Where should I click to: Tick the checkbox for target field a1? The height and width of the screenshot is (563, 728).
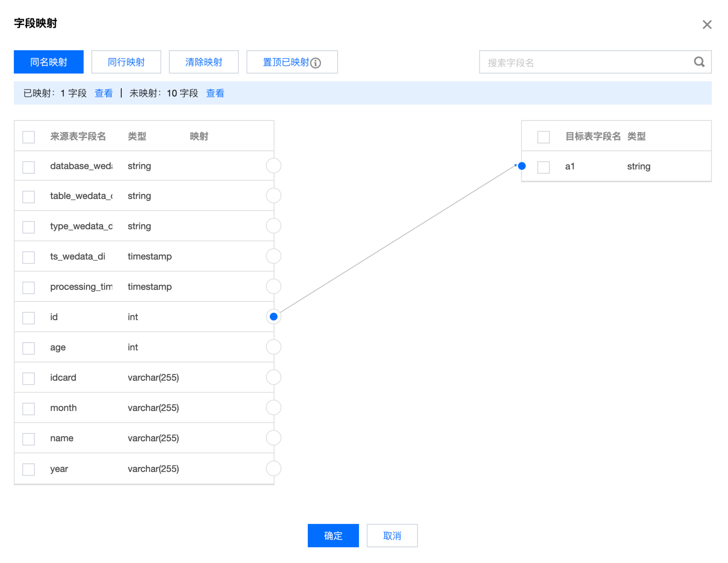[543, 167]
